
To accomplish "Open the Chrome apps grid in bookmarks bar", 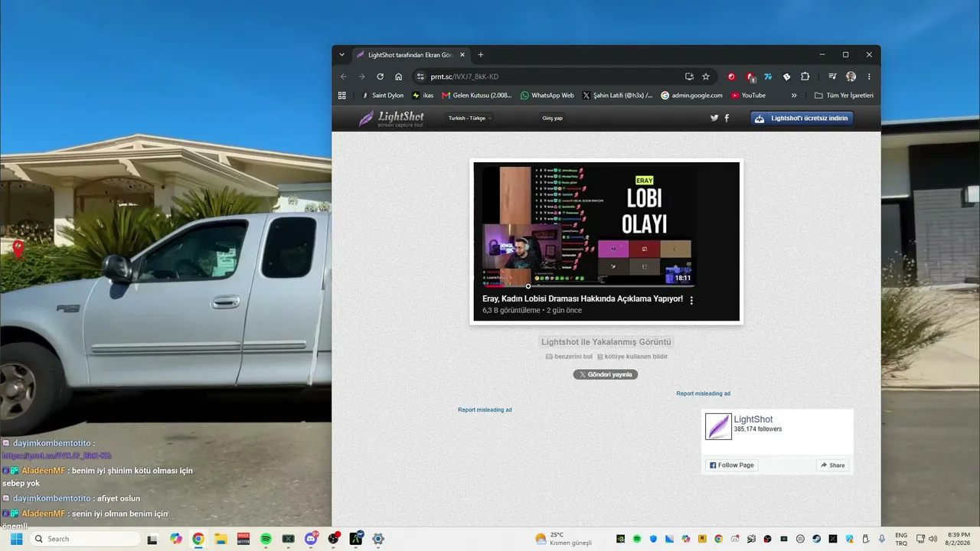I will 342,96.
